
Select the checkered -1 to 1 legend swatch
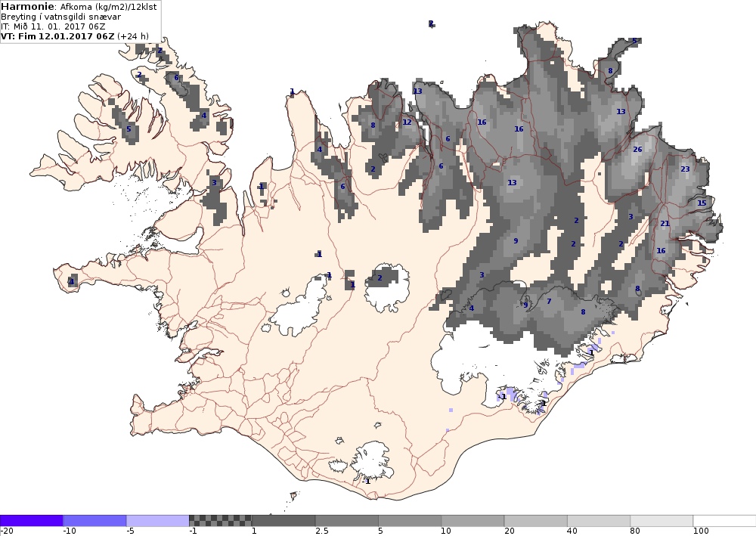(220, 521)
